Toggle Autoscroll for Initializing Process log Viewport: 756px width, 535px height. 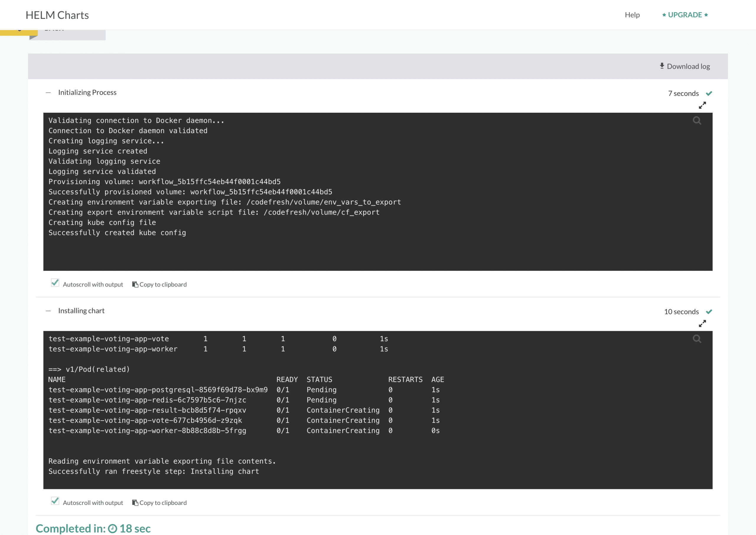point(55,283)
